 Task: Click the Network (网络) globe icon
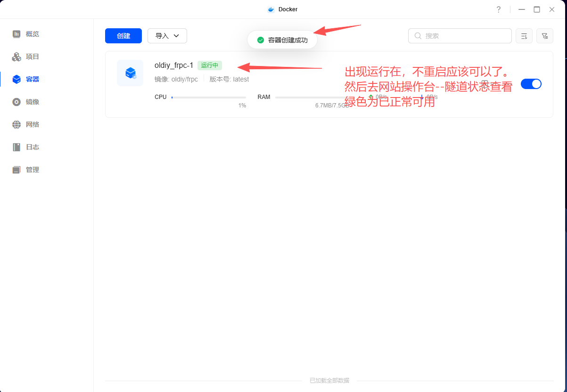tap(16, 124)
